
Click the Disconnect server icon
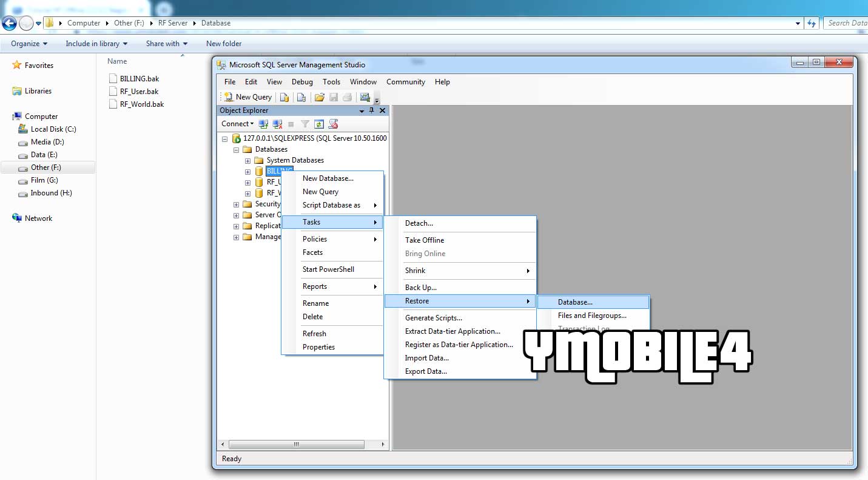click(x=277, y=124)
